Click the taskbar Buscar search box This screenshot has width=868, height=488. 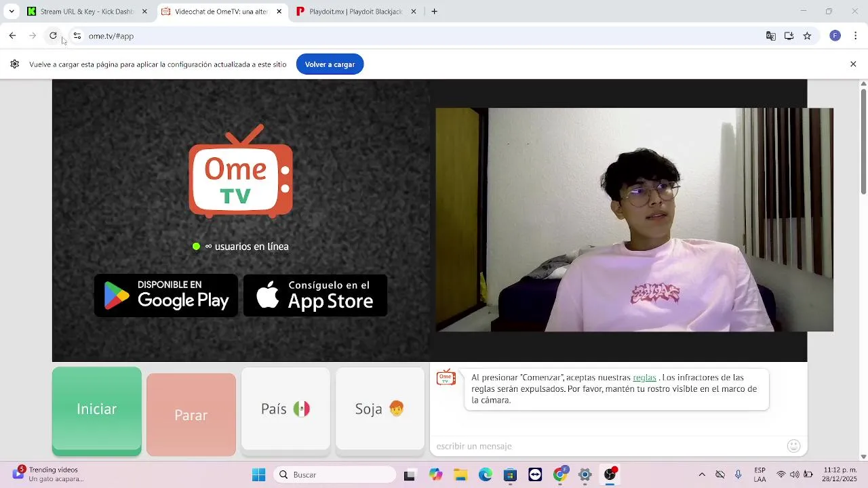pyautogui.click(x=335, y=475)
